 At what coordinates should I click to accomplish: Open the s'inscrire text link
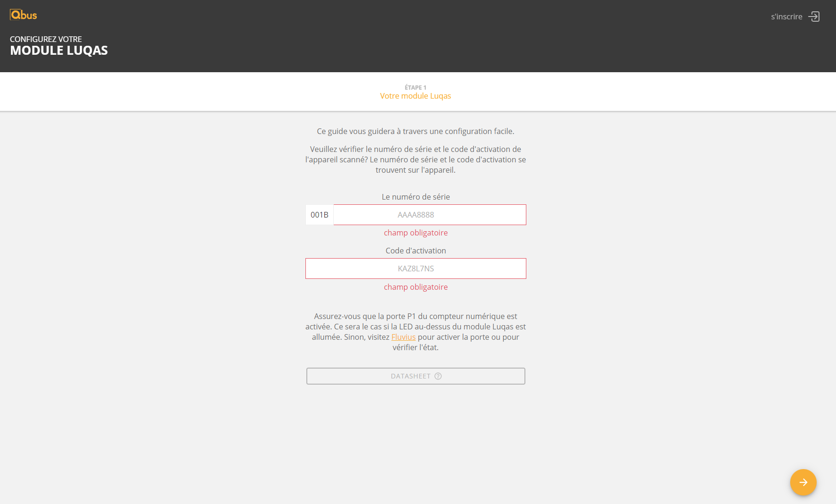click(786, 17)
